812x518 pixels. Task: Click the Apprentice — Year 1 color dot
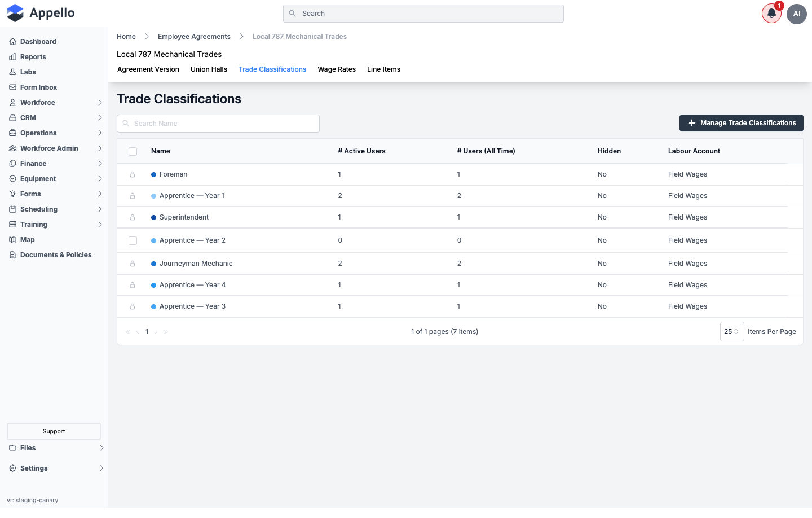[x=153, y=196]
